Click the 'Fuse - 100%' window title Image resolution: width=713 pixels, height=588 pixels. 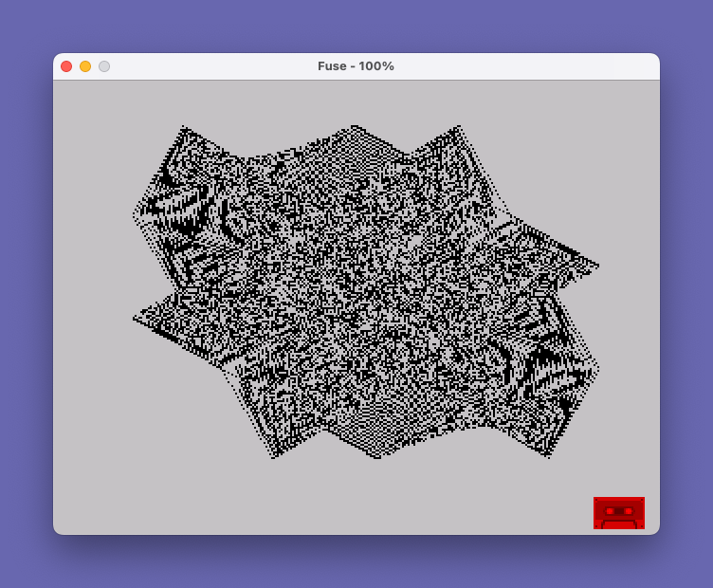coord(356,66)
